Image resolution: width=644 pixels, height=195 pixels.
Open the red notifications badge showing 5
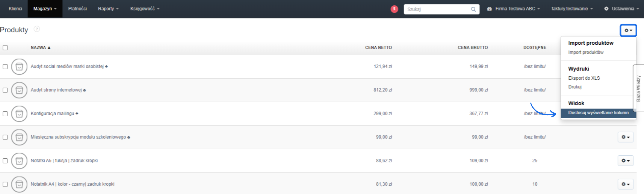click(394, 9)
